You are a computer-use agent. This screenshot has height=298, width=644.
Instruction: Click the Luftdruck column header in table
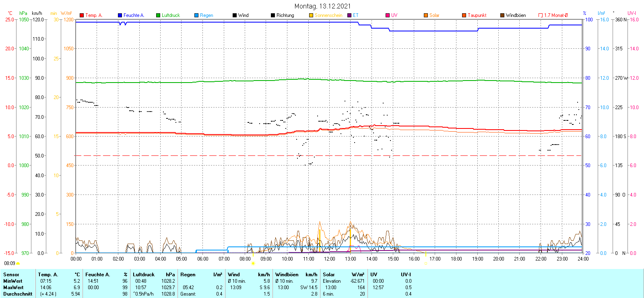144,275
